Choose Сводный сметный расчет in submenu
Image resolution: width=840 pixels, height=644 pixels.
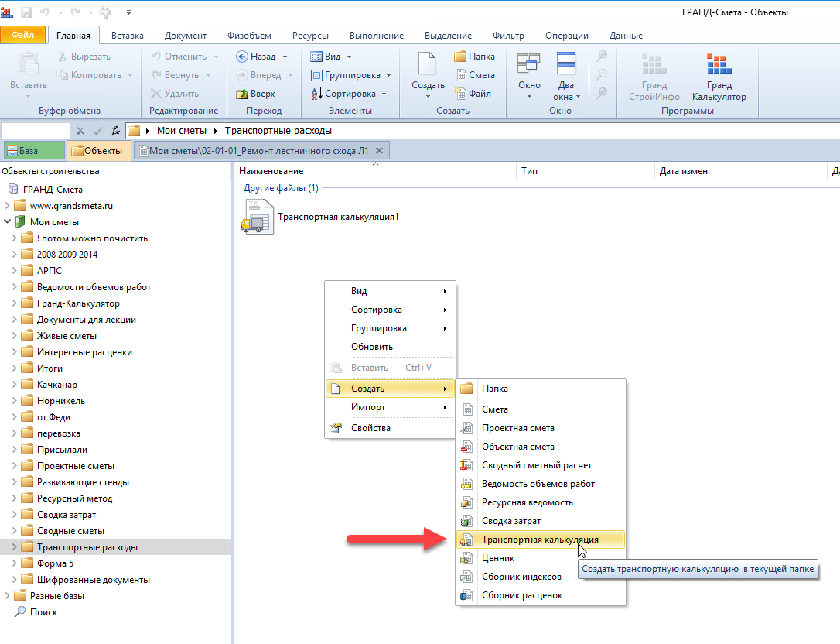(x=540, y=465)
